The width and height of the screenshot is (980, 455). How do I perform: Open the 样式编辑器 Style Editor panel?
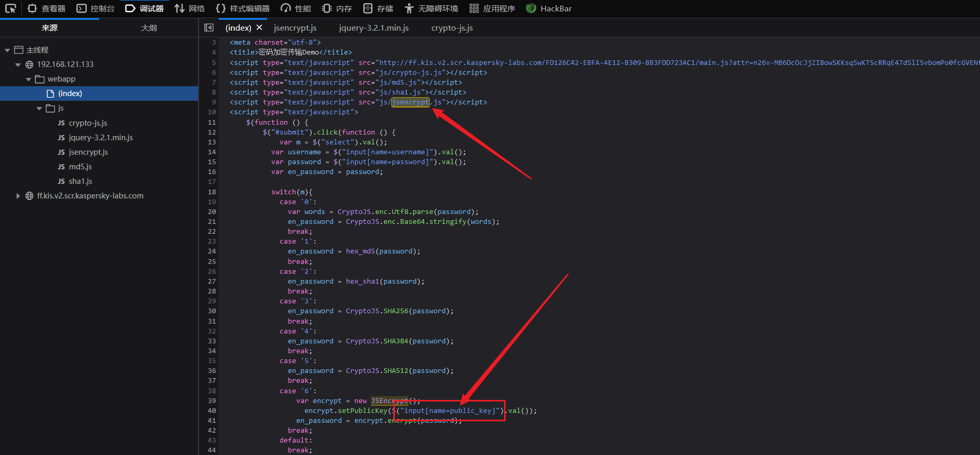tap(243, 8)
